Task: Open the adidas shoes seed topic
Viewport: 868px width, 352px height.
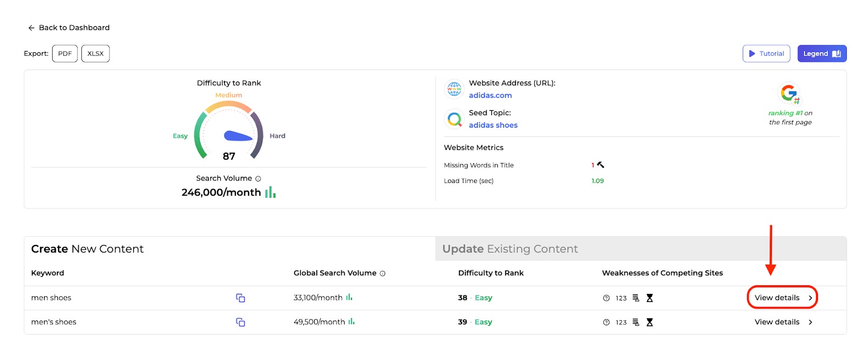Action: point(493,125)
